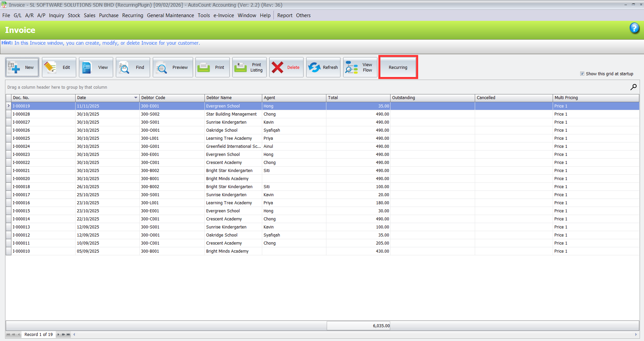Delete the selected invoice
The height and width of the screenshot is (341, 644).
[x=286, y=67]
